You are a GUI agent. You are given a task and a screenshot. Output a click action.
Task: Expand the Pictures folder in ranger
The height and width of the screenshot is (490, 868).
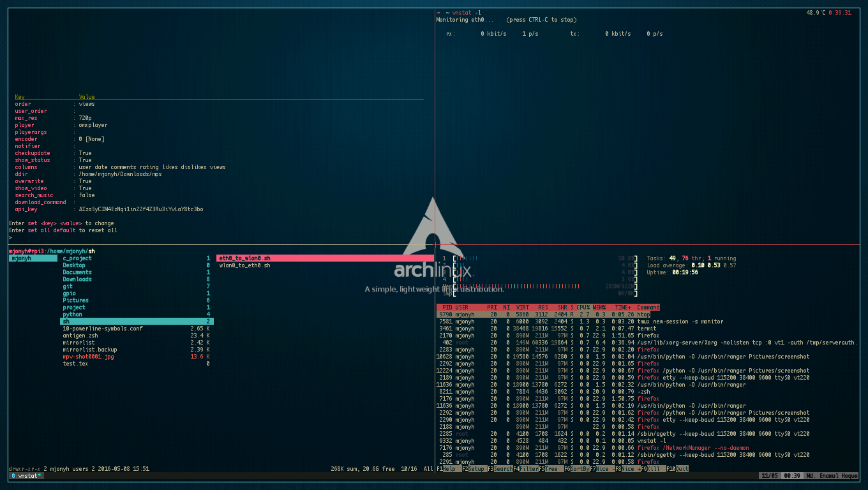(75, 300)
